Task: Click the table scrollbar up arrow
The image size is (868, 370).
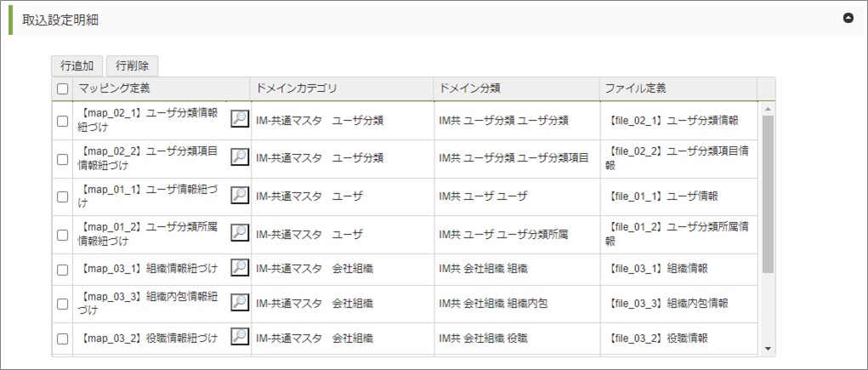Action: (767, 109)
